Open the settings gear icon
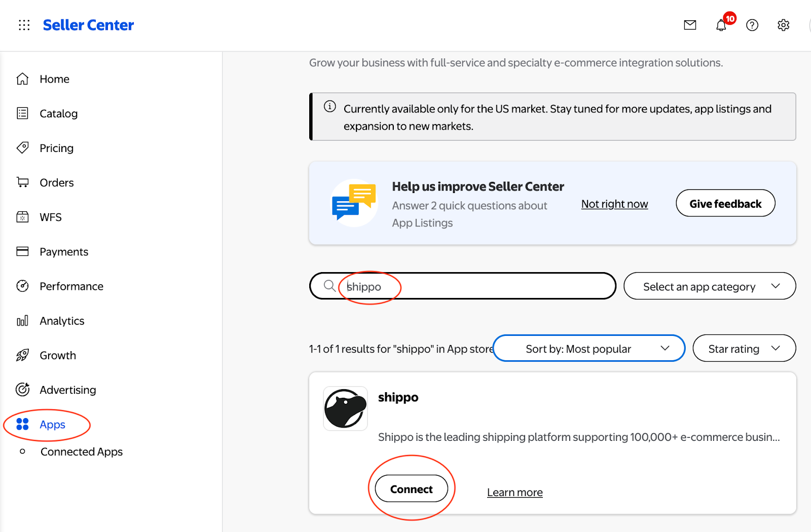This screenshot has height=532, width=811. point(783,25)
